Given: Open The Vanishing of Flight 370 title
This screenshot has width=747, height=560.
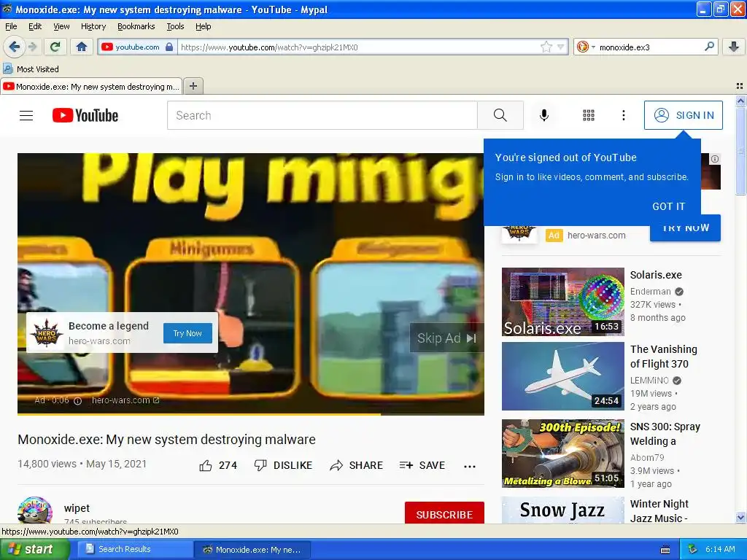Looking at the screenshot, I should 663,357.
